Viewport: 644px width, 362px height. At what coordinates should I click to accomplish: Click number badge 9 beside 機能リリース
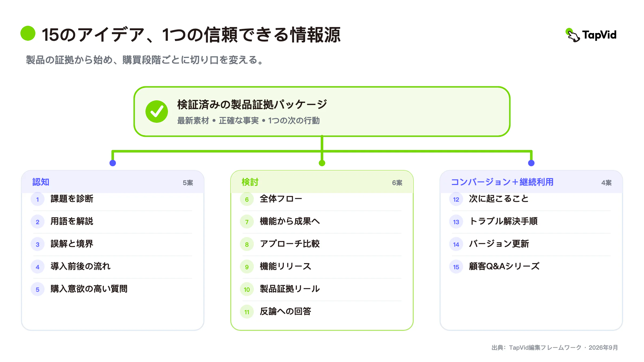point(247,267)
